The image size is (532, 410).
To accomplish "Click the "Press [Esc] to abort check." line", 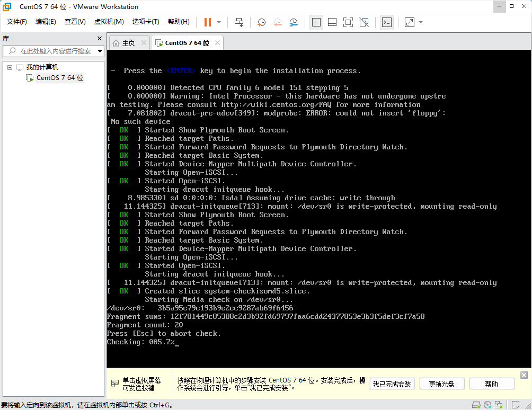I will 164,333.
